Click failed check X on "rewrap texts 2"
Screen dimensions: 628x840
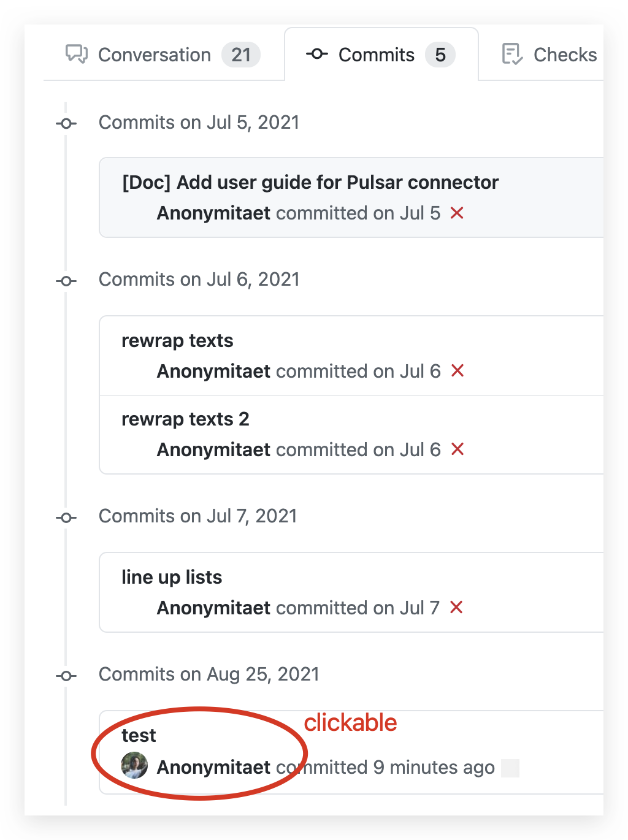pyautogui.click(x=458, y=449)
